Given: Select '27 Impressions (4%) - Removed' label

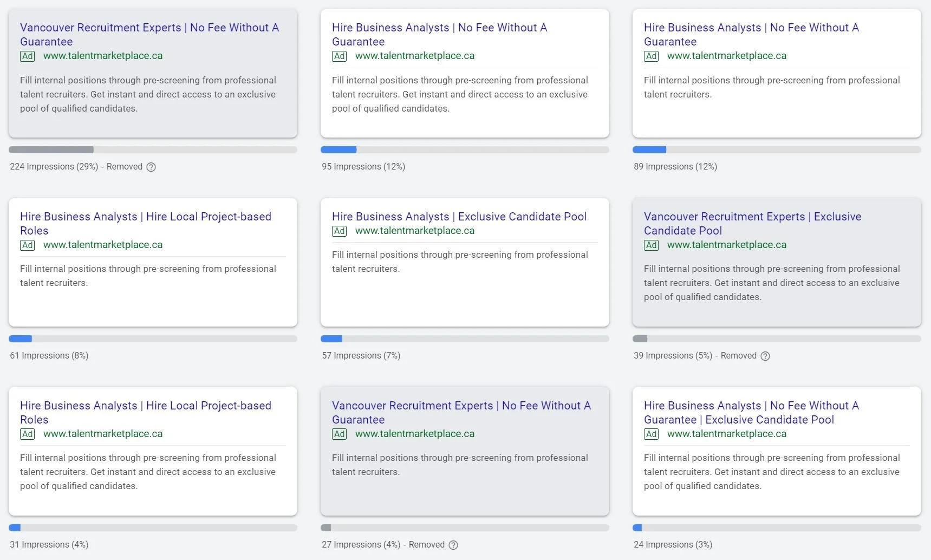Looking at the screenshot, I should 383,545.
